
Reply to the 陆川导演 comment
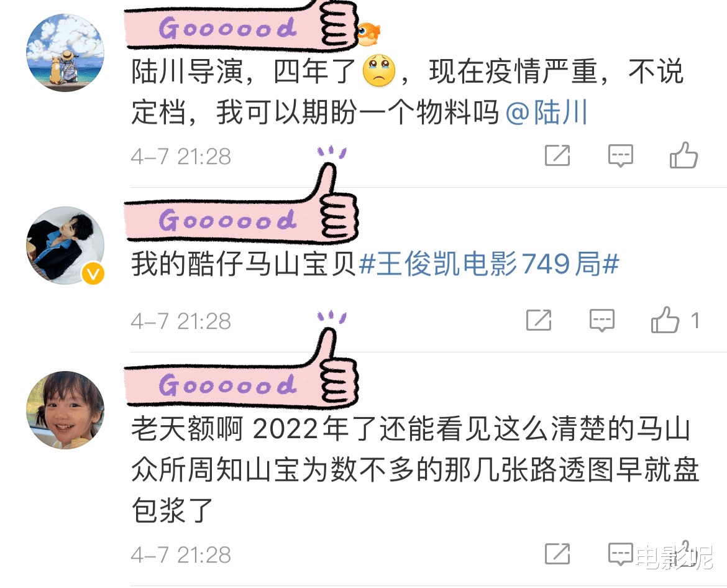[620, 156]
